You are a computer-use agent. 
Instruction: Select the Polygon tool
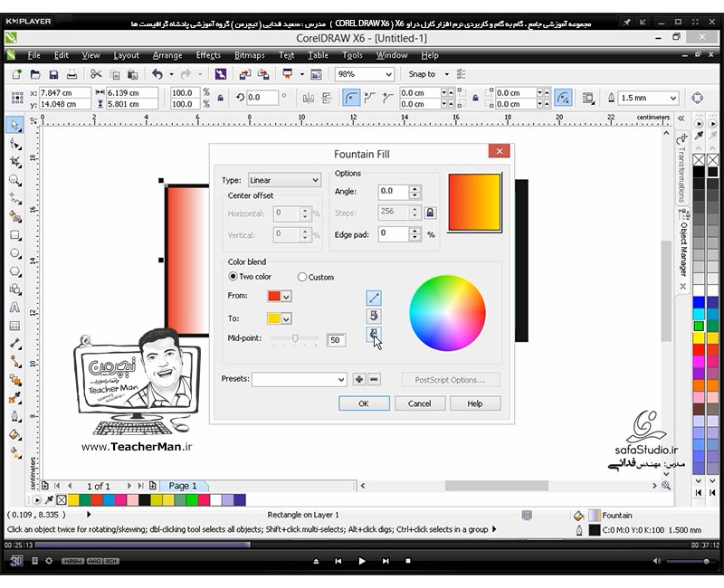(15, 271)
